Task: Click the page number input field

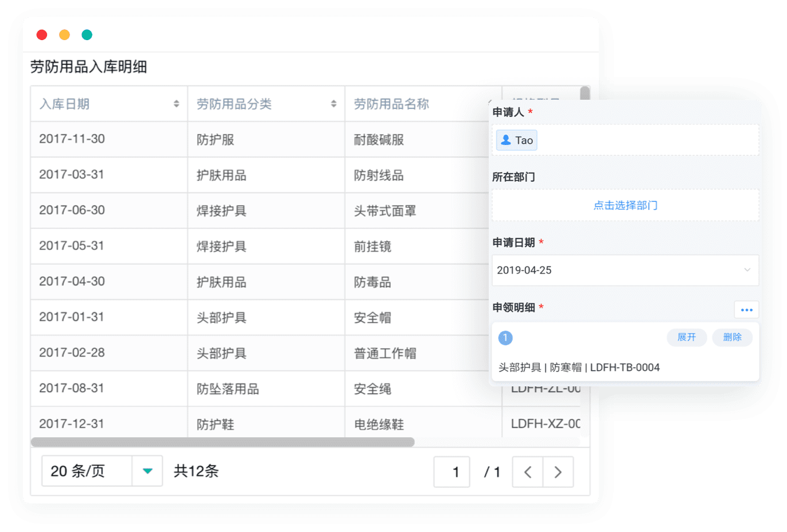Action: (452, 472)
